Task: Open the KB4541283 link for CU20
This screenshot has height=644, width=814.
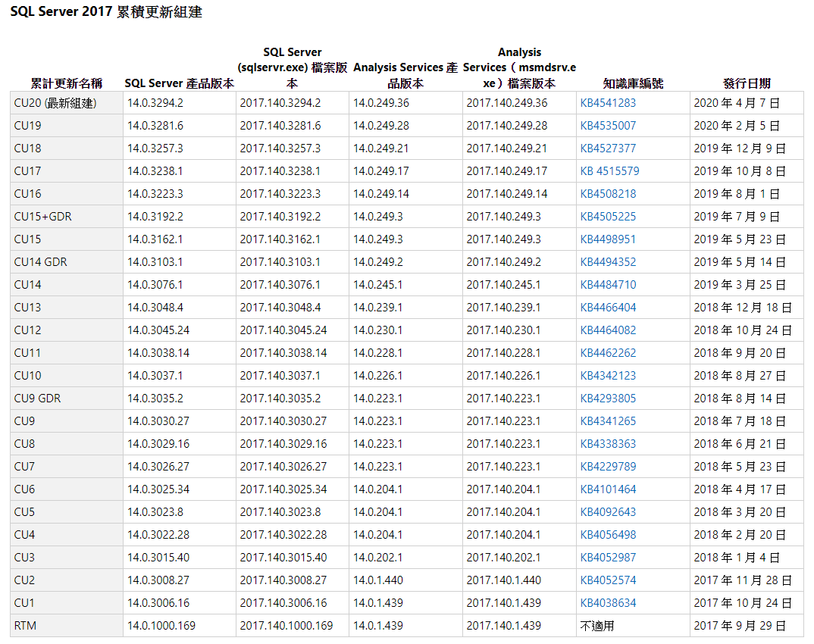Action: pos(608,103)
